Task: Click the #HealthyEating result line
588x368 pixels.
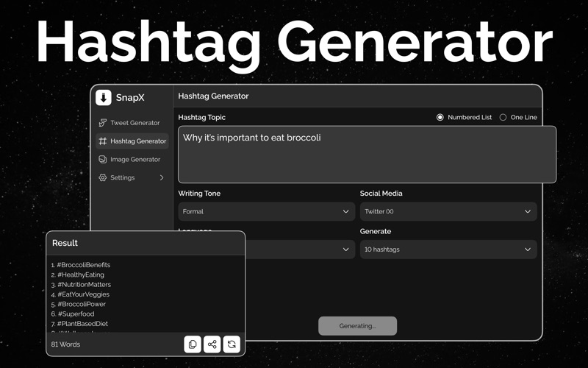Action: pyautogui.click(x=78, y=275)
